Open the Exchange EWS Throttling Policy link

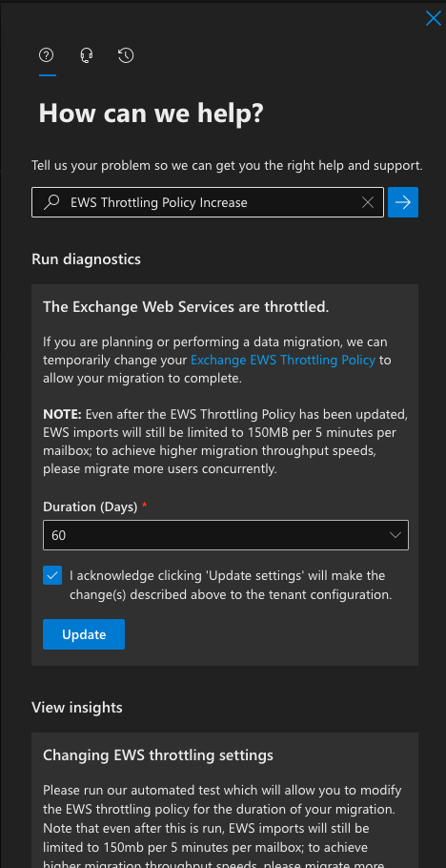283,360
